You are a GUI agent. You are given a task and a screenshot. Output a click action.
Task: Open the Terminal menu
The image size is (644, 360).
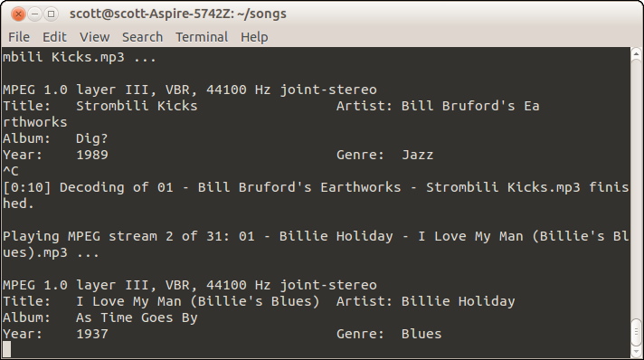point(202,37)
